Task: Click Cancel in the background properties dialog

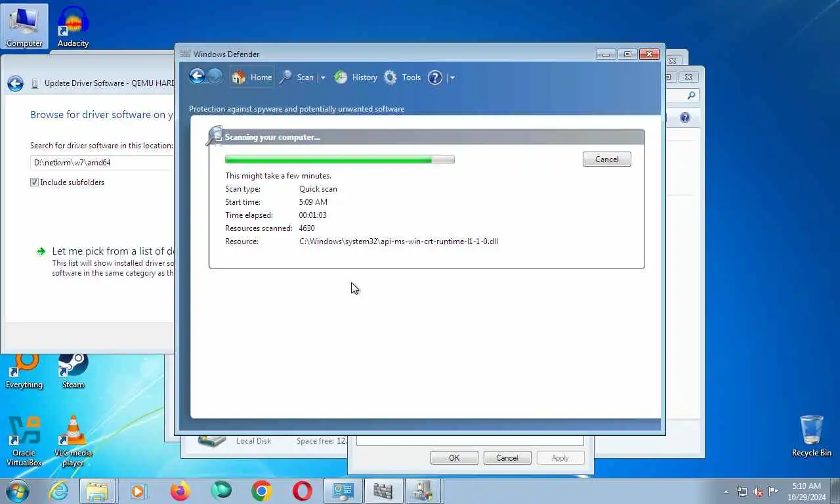Action: (x=507, y=458)
